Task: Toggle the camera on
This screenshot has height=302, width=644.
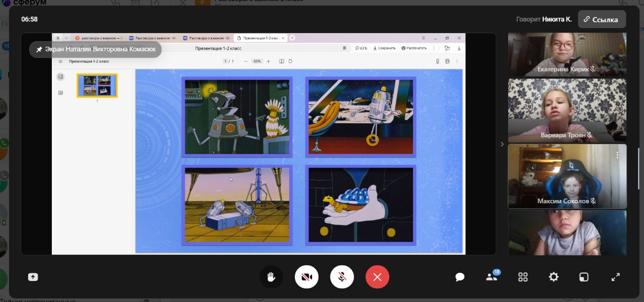Action: [306, 277]
